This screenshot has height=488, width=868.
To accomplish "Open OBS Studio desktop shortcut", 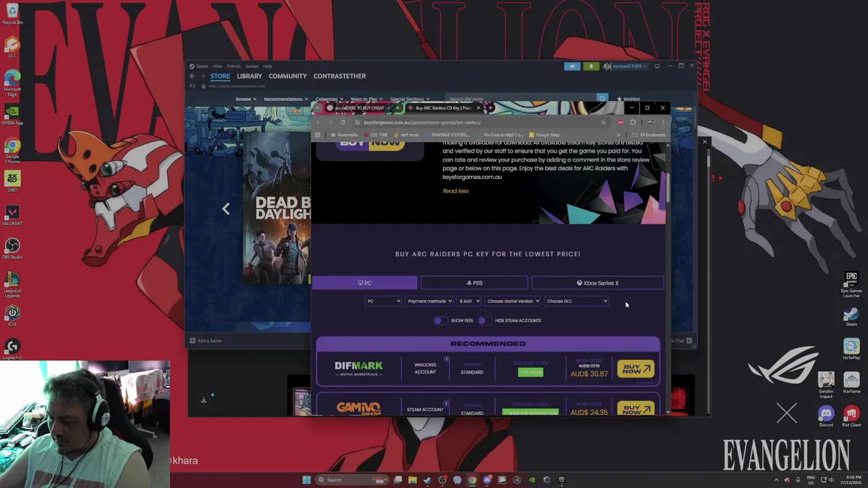I will click(12, 248).
